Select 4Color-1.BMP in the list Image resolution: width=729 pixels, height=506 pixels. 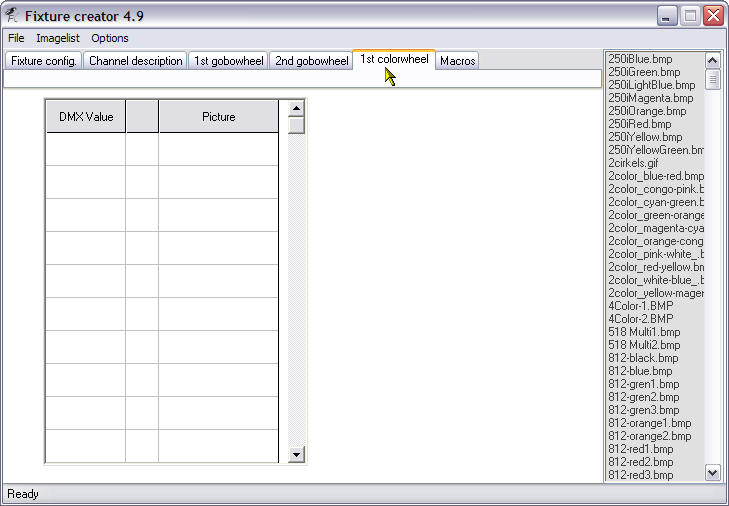pos(640,306)
